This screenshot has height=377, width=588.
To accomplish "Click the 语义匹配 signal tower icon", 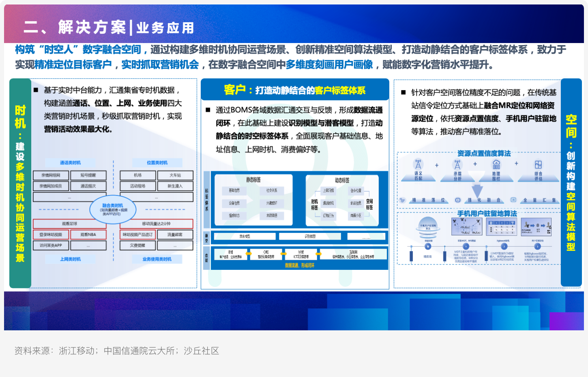I will click(x=418, y=164).
